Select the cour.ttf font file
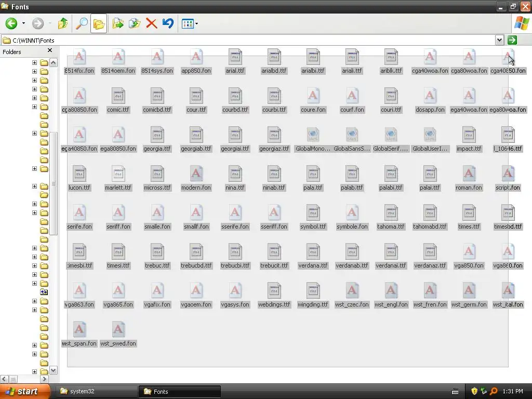This screenshot has height=399, width=532. click(x=196, y=101)
